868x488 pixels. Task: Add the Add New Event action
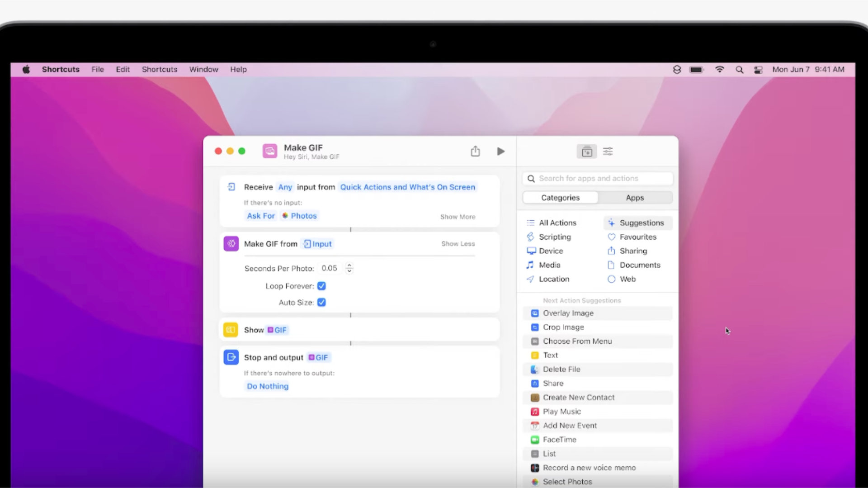pos(598,425)
